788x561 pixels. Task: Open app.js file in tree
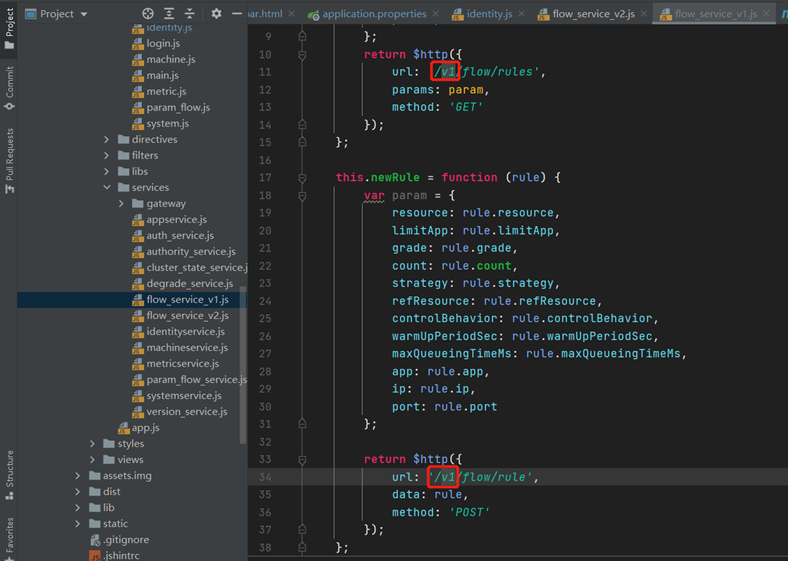click(x=139, y=428)
